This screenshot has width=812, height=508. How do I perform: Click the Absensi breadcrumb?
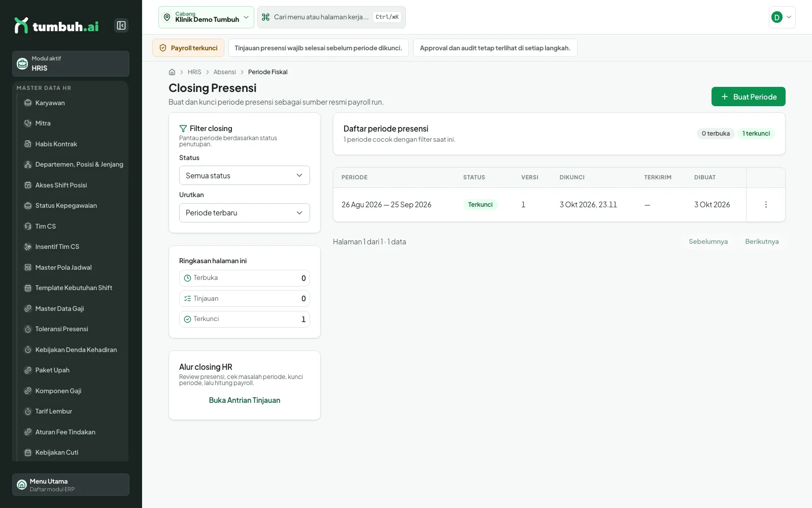[x=224, y=72]
